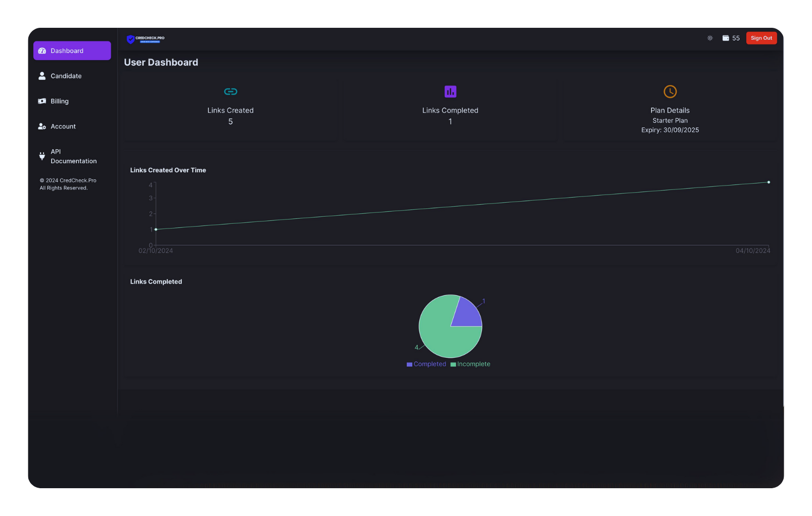The width and height of the screenshot is (812, 516).
Task: Click the API Documentation plug icon
Action: [41, 156]
